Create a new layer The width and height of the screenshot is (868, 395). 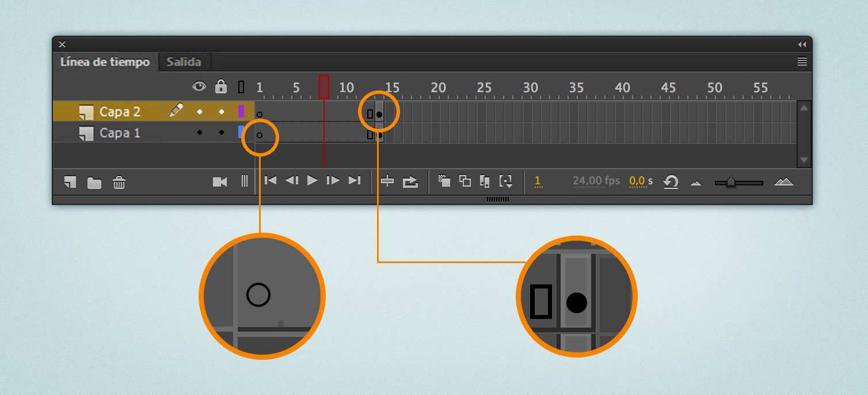pos(70,182)
